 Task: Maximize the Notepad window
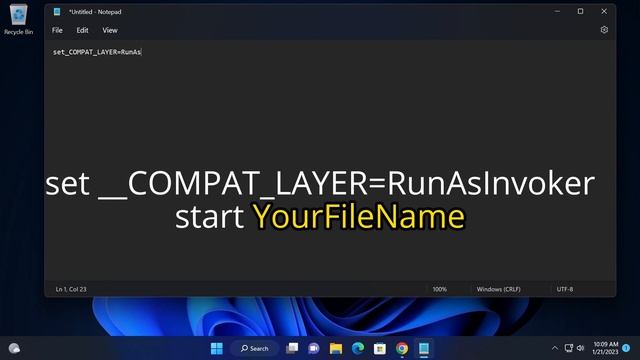(580, 11)
